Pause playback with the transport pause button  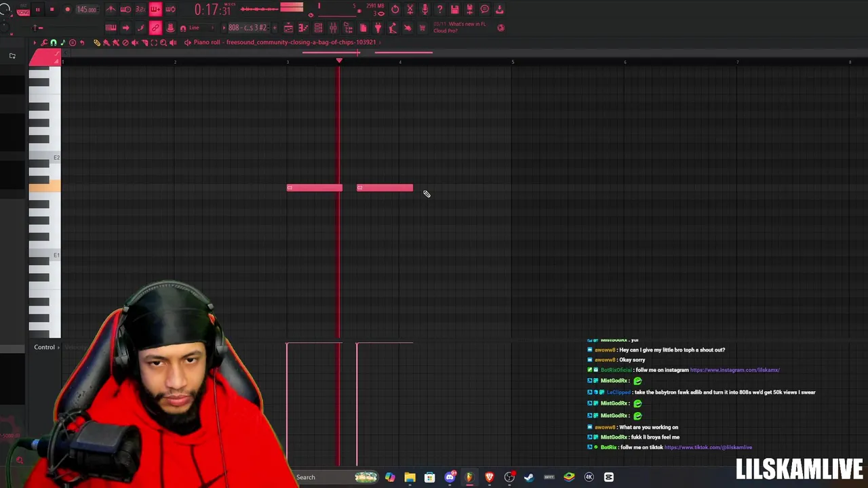[37, 9]
